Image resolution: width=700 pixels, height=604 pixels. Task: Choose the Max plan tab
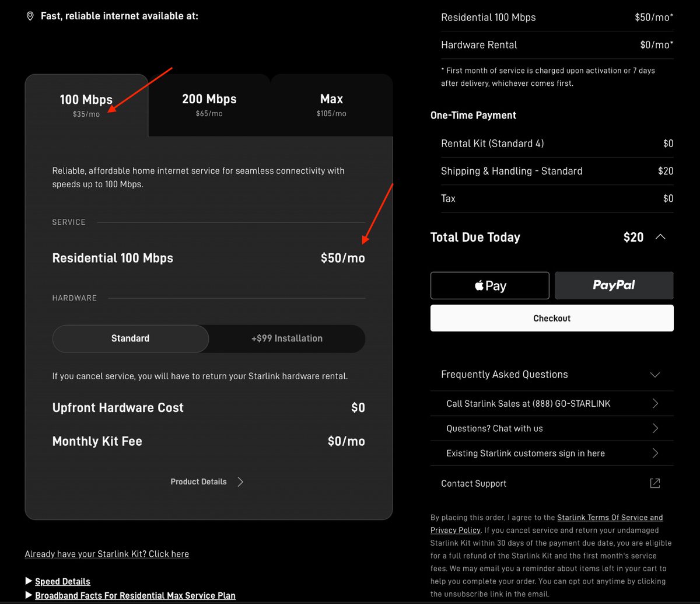point(331,105)
